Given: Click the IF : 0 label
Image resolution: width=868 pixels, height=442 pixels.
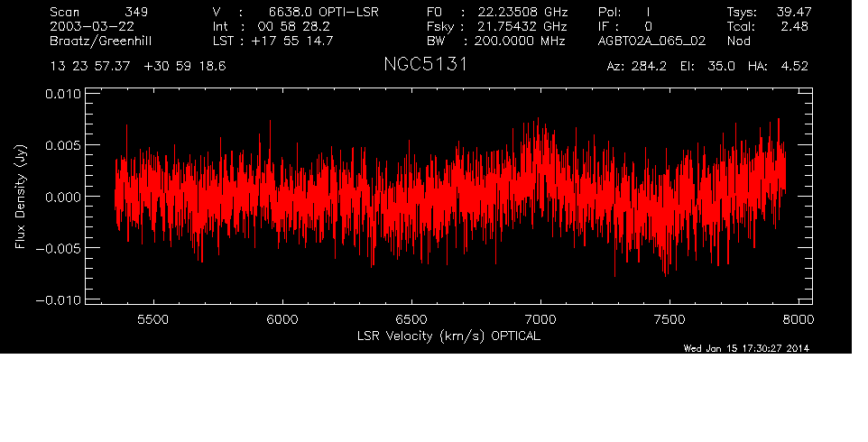Looking at the screenshot, I should point(625,26).
